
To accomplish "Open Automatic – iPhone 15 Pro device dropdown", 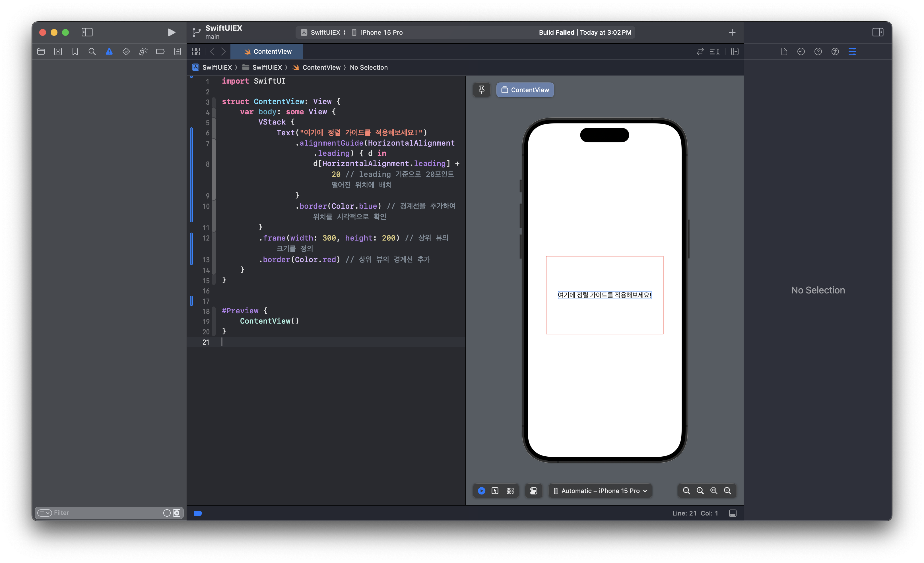I will coord(600,491).
